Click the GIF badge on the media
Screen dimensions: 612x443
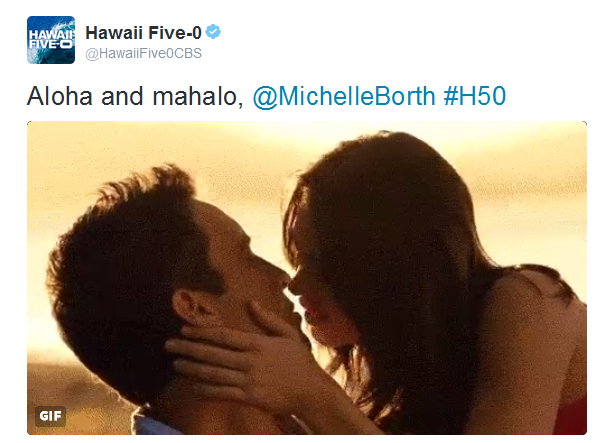tap(50, 416)
